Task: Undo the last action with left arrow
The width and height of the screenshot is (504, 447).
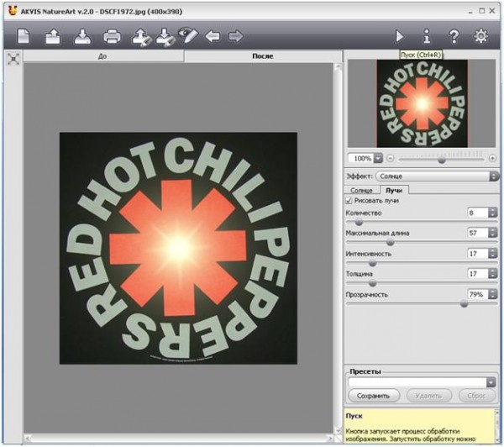Action: click(x=213, y=36)
